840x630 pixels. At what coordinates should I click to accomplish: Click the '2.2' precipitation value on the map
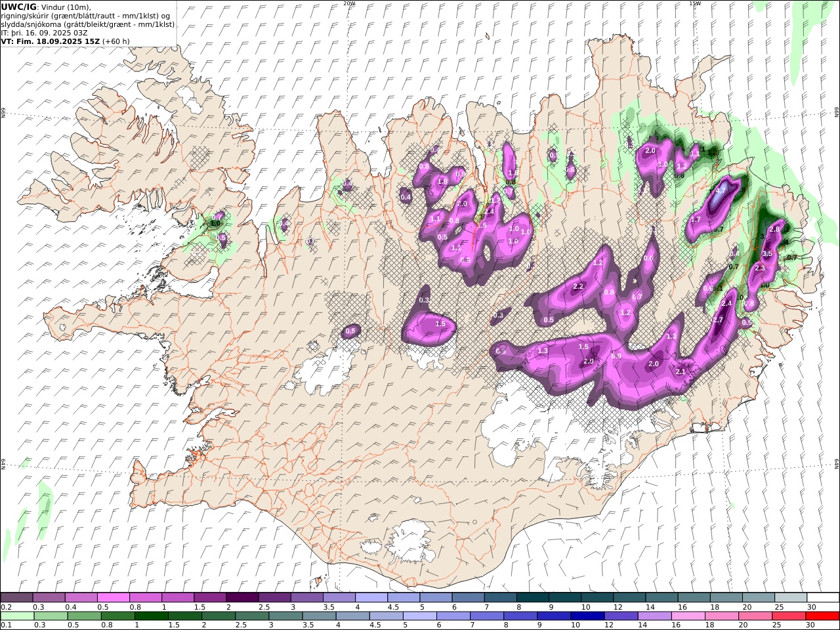[578, 287]
